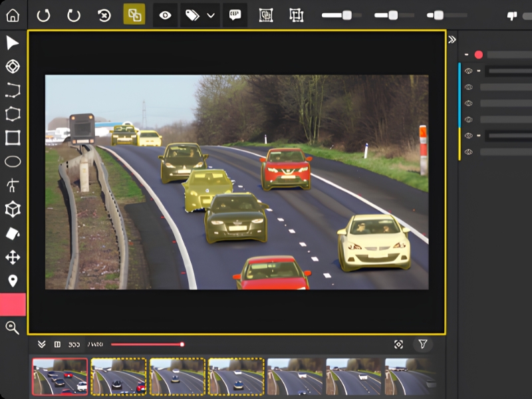Select the polyline tool

pos(13,90)
